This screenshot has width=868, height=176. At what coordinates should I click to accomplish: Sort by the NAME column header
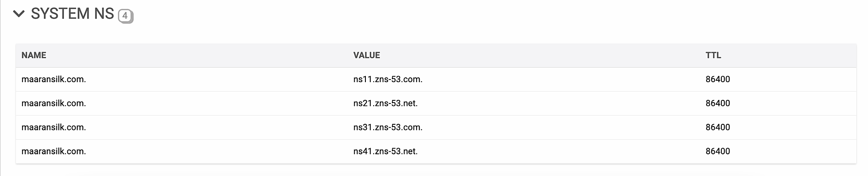tap(34, 55)
